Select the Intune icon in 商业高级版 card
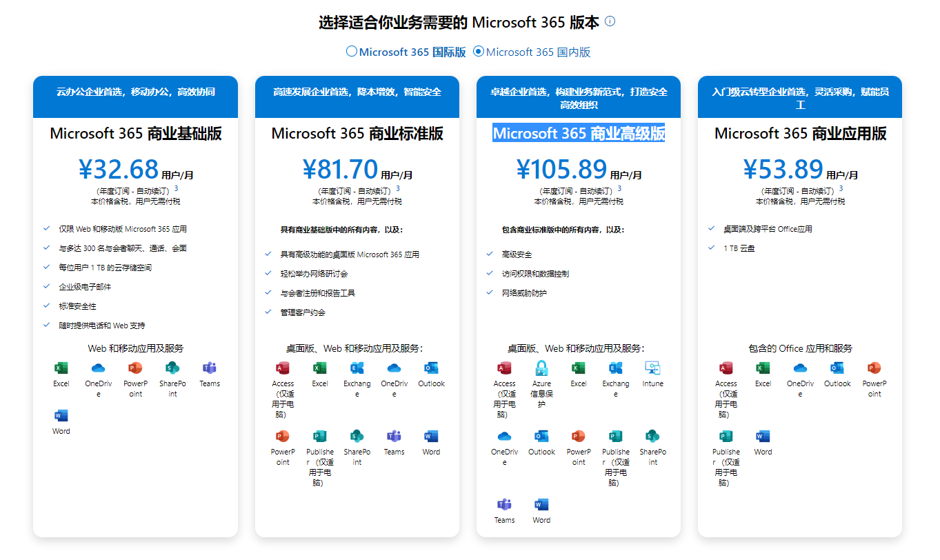This screenshot has height=560, width=940. [652, 368]
